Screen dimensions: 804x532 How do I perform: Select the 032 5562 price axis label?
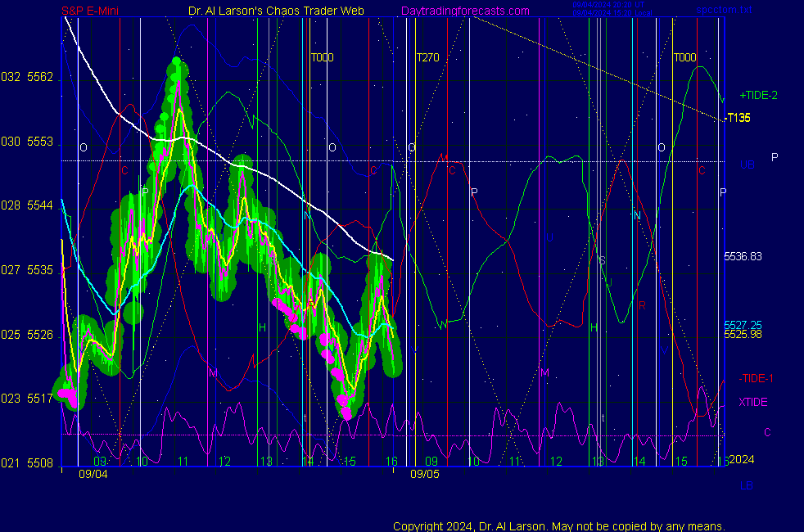click(27, 77)
